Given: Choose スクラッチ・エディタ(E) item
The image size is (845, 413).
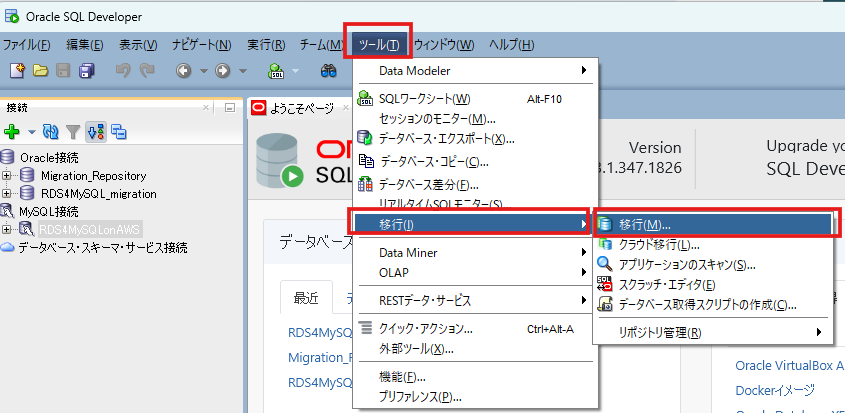Looking at the screenshot, I should pos(711,284).
